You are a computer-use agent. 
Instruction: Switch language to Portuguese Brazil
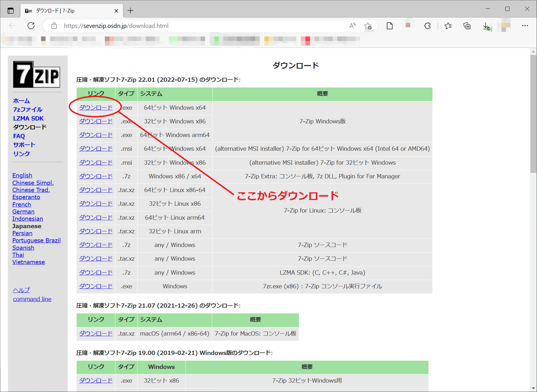click(36, 240)
